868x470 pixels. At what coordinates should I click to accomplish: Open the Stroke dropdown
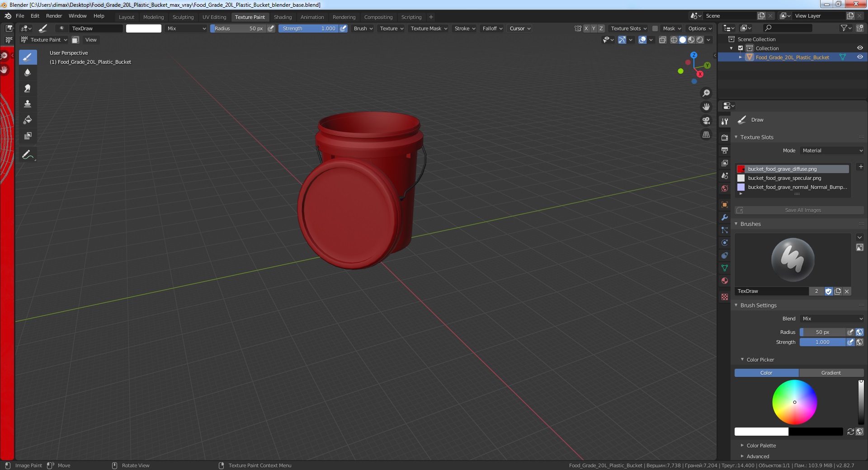coord(464,28)
